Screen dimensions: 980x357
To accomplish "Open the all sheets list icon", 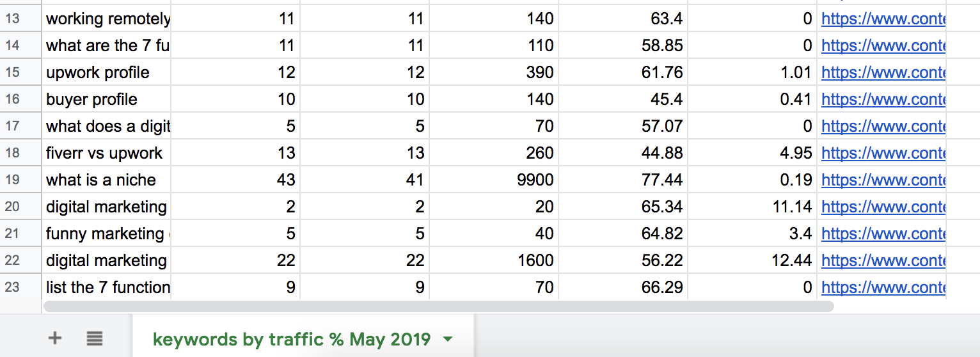I will (x=95, y=338).
